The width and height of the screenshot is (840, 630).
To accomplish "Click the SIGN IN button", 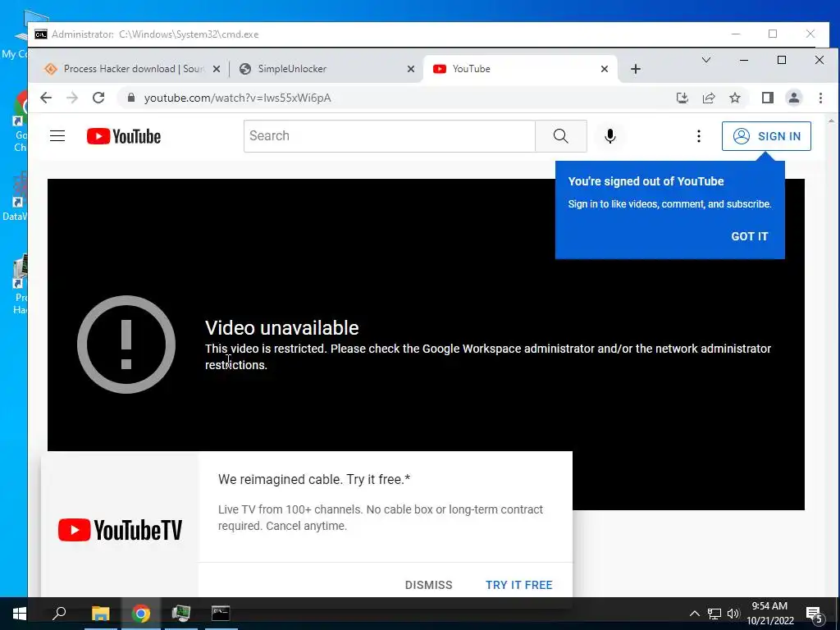I will pyautogui.click(x=766, y=136).
